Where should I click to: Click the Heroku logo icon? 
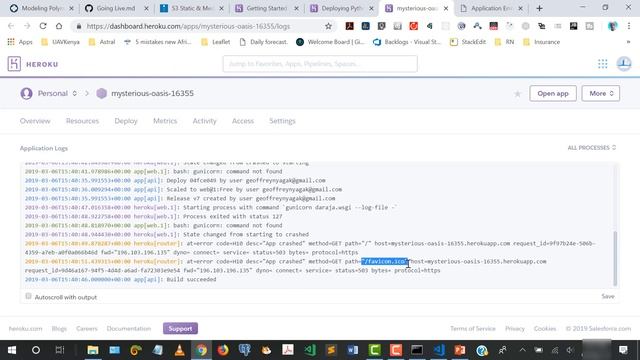(x=14, y=64)
